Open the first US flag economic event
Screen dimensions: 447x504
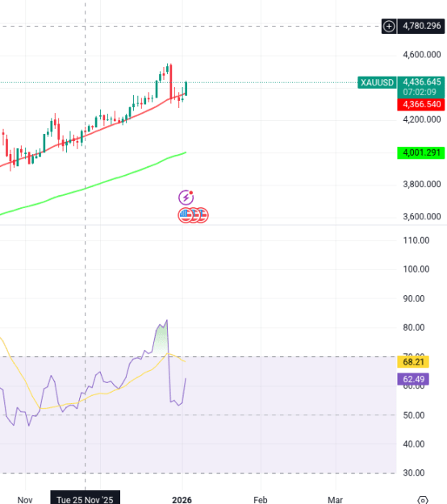coord(185,215)
